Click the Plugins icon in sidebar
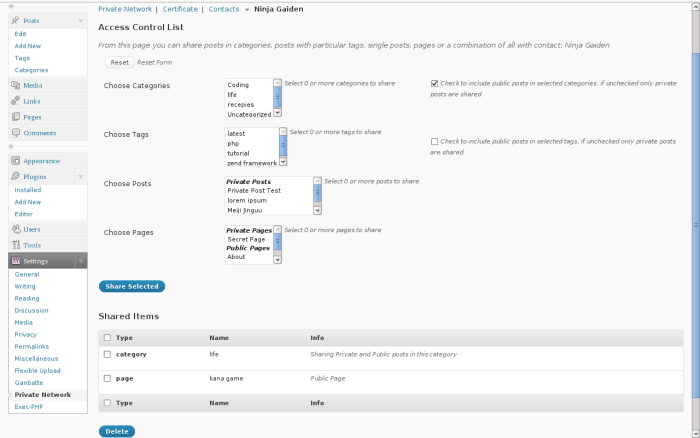700x438 pixels. tap(16, 176)
